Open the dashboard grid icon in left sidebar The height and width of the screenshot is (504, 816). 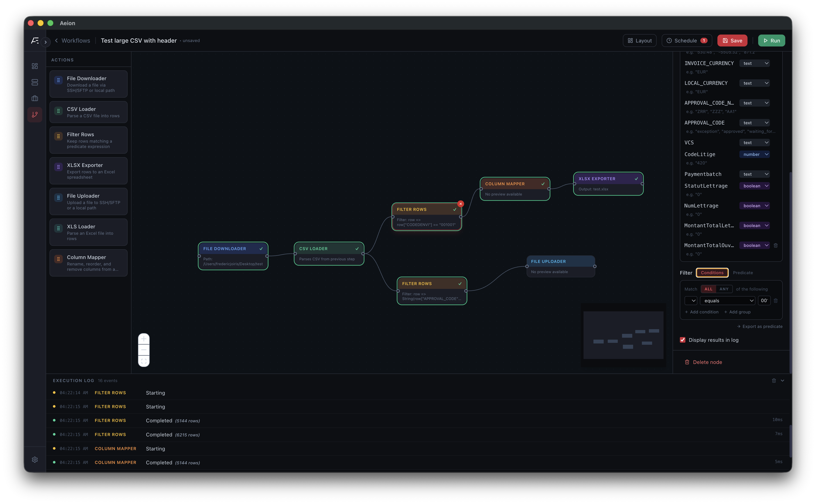(35, 66)
